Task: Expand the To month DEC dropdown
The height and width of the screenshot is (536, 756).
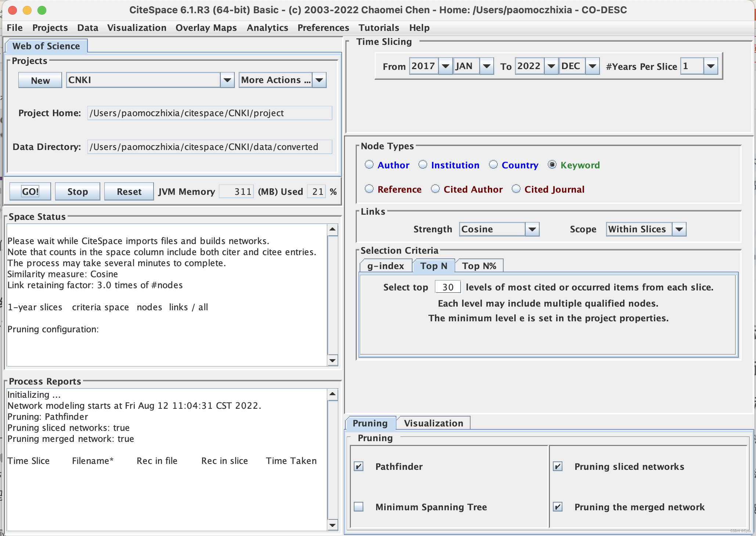Action: (x=592, y=66)
